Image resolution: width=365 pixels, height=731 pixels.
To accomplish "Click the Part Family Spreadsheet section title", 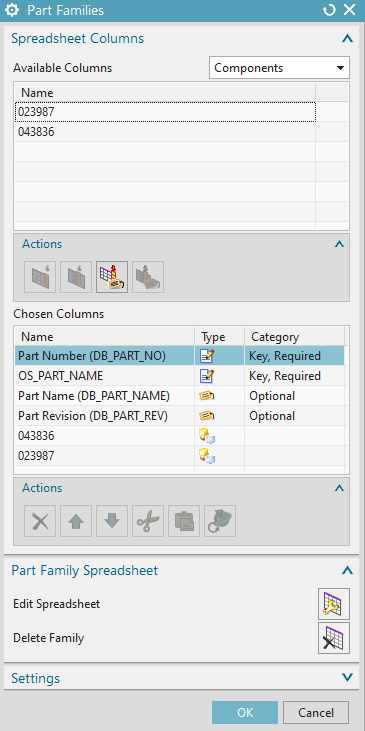I will (x=85, y=571).
